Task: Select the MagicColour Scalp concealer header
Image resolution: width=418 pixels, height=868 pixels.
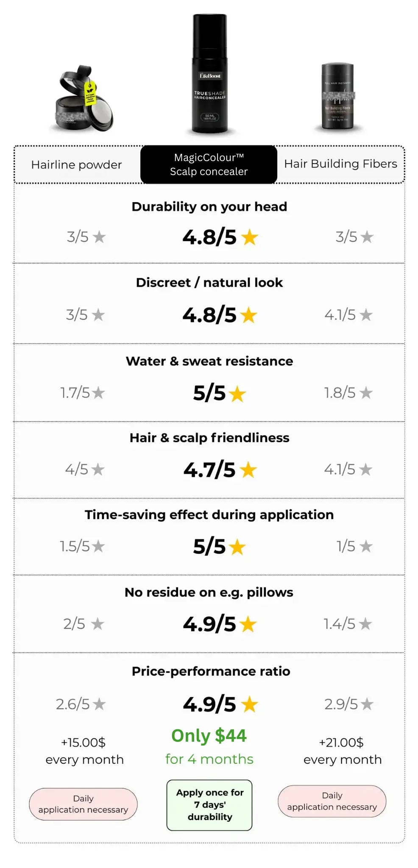Action: point(209,164)
